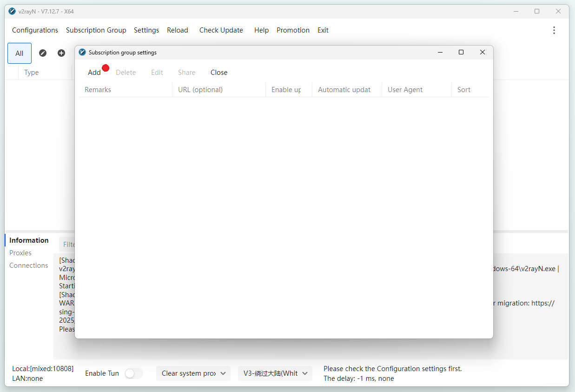This screenshot has height=392, width=575.
Task: Sort by the Remarks column header
Action: click(98, 90)
